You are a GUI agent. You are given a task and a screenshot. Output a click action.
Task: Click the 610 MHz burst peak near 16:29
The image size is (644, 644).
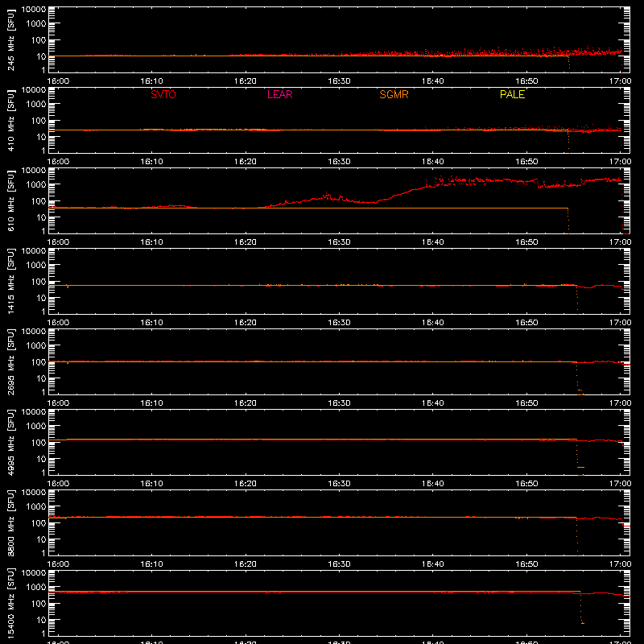click(x=327, y=194)
